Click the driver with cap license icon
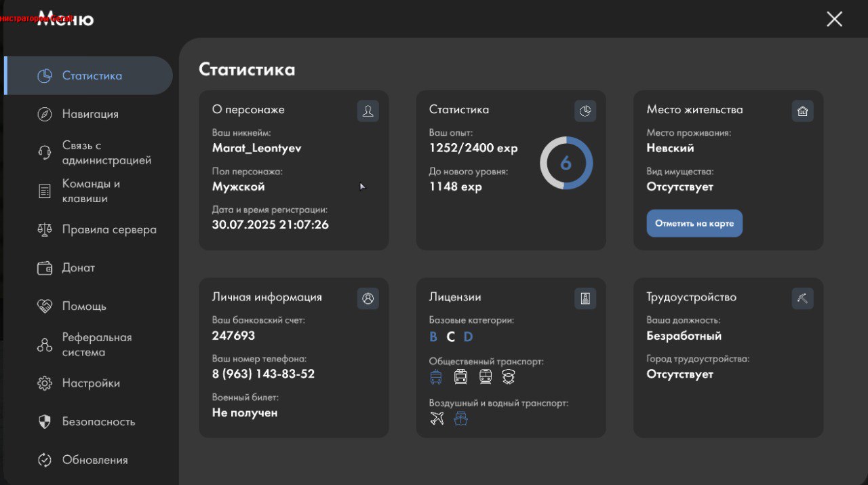 click(509, 376)
